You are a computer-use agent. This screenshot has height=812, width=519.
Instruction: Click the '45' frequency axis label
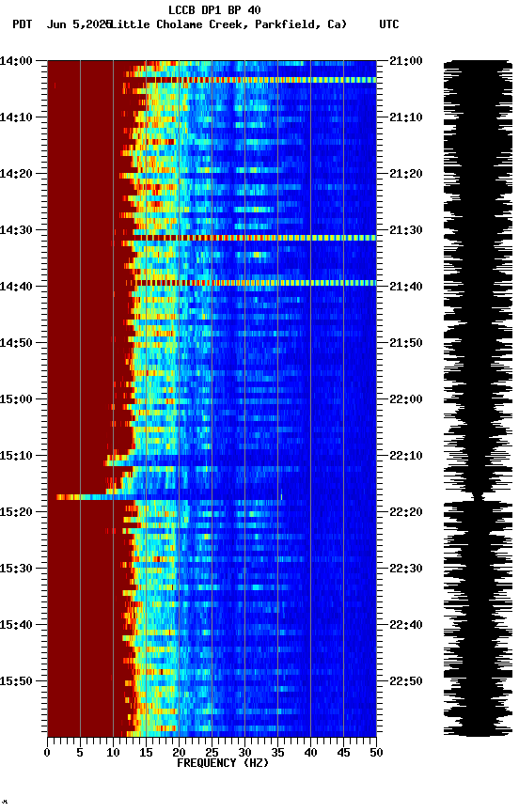(343, 753)
